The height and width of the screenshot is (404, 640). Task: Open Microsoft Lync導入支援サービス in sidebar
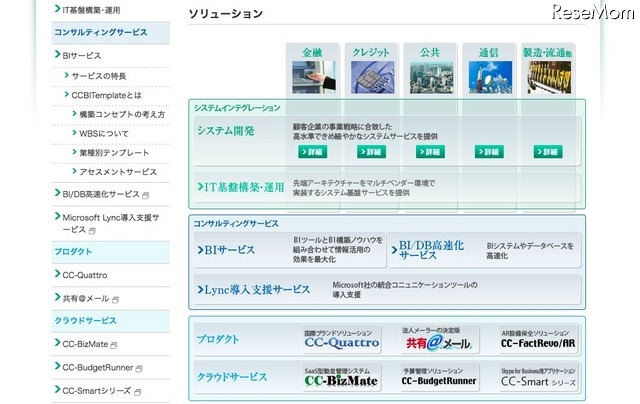[111, 223]
